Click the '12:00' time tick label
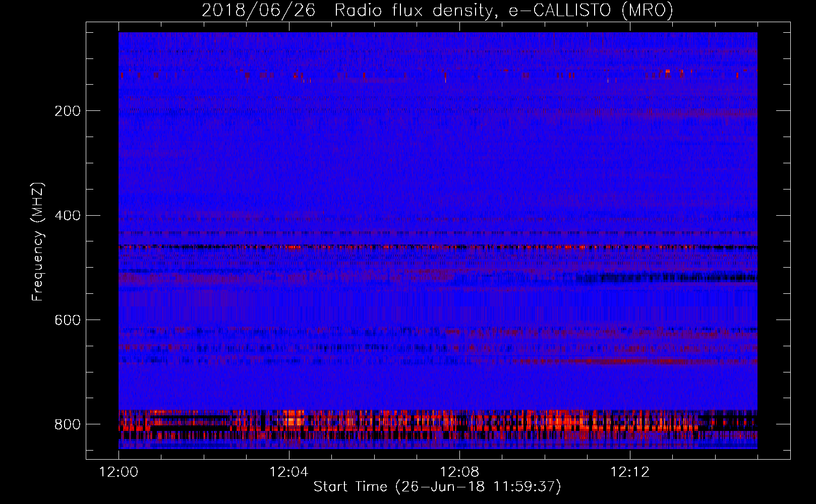 pos(119,472)
